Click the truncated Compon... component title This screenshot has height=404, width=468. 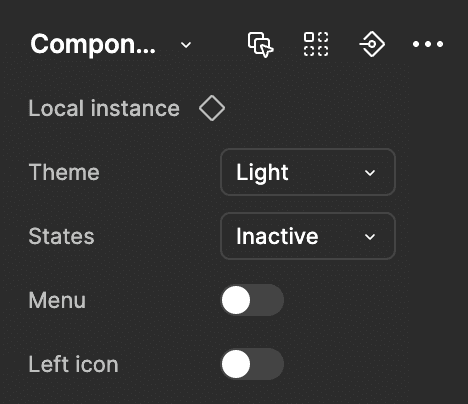(x=93, y=44)
